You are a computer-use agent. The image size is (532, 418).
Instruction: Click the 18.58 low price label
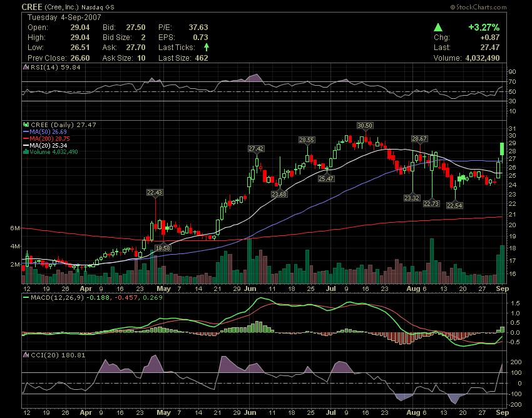coord(163,248)
